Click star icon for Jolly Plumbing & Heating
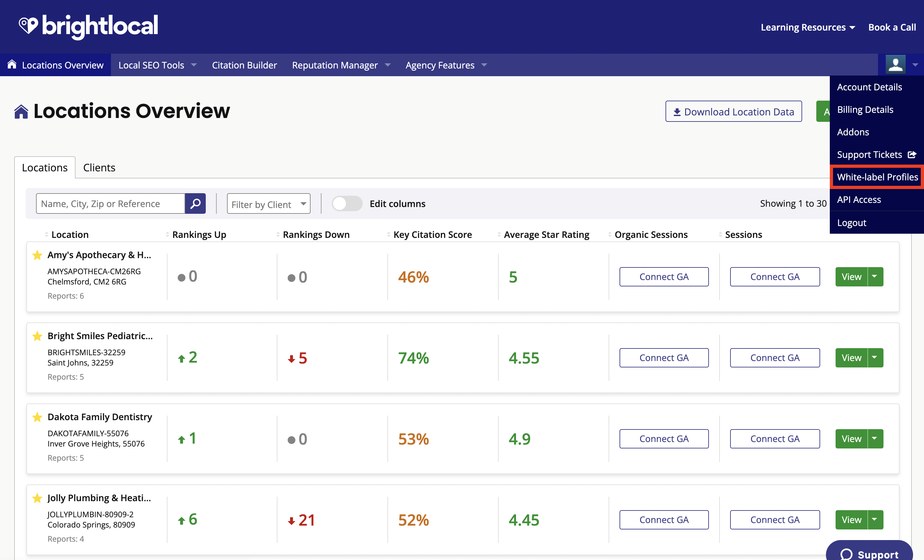 (37, 498)
